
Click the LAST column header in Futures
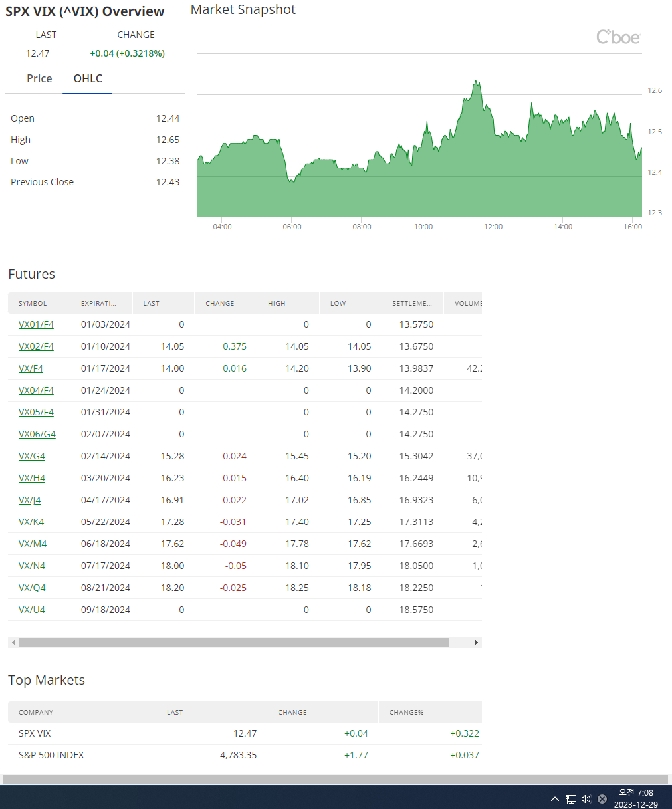click(x=164, y=303)
